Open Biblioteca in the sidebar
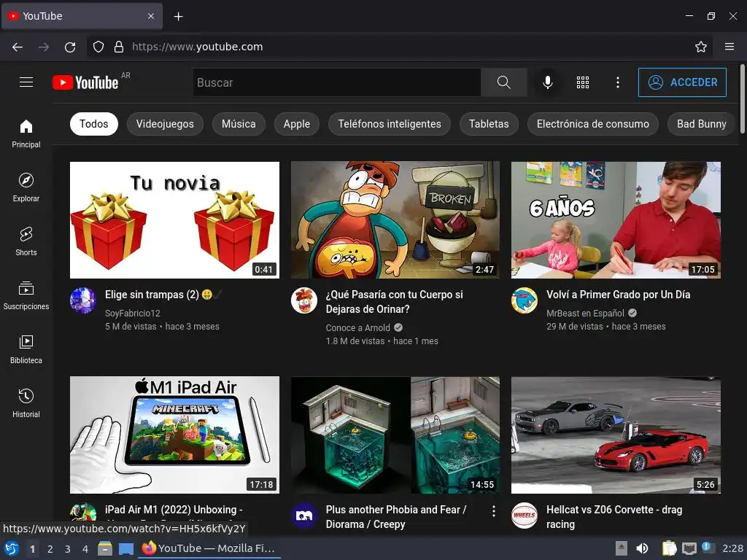 tap(26, 349)
